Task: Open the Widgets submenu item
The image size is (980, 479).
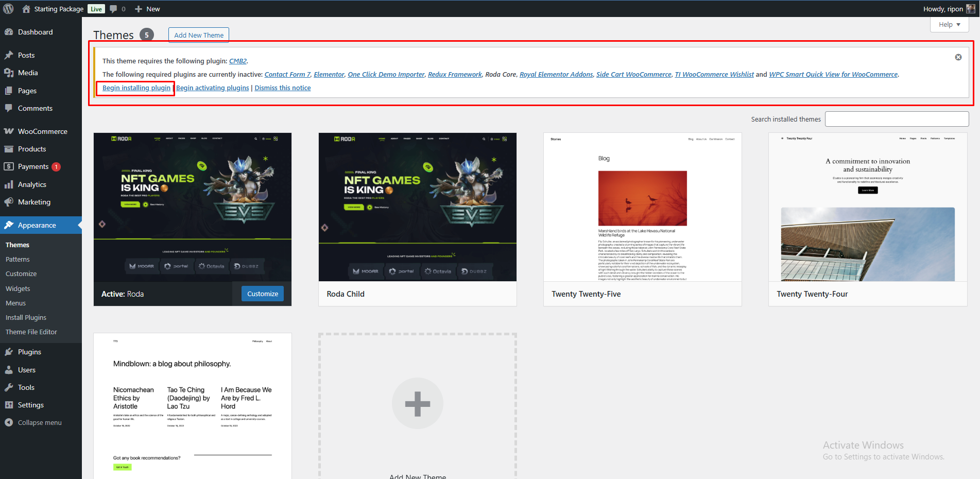Action: (x=18, y=288)
